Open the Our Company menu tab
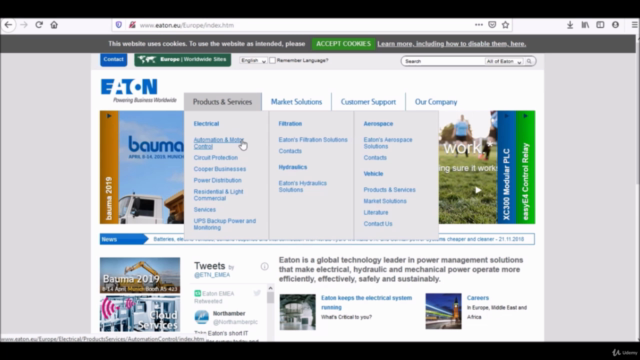640x360 pixels. (436, 102)
